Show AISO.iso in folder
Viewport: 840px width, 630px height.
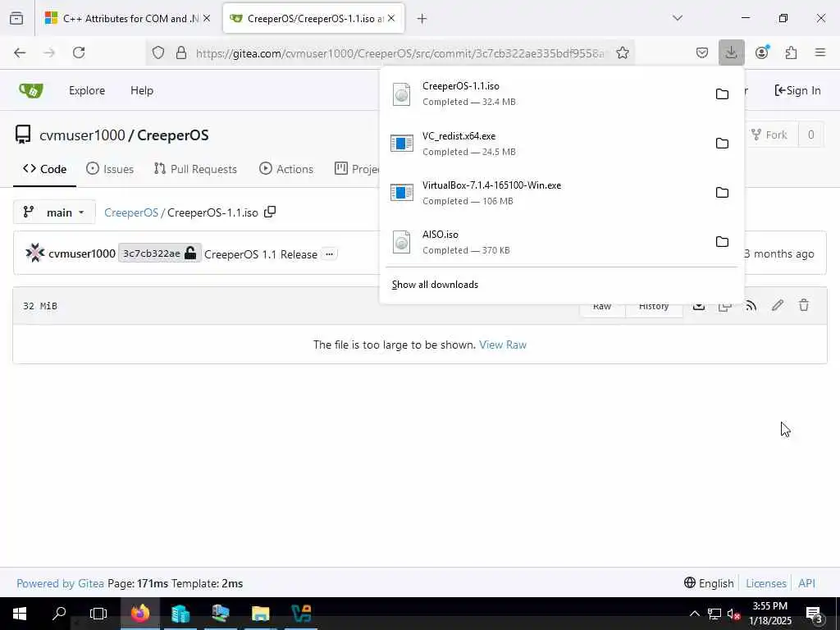pos(722,242)
